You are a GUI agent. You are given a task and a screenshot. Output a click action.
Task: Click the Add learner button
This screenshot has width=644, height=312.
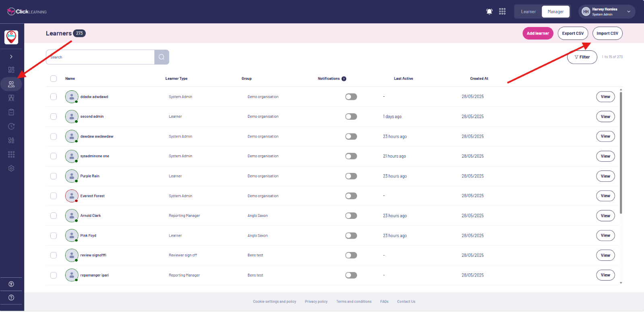tap(538, 33)
